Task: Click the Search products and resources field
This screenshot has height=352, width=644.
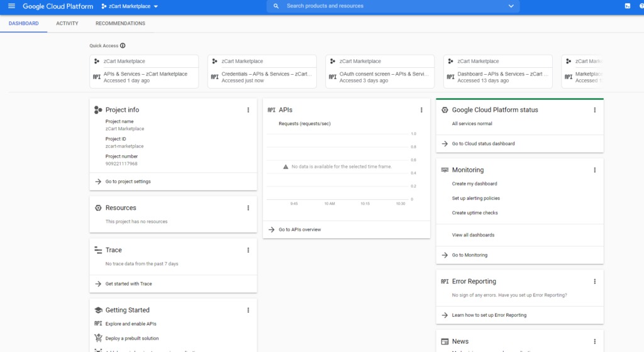Action: pos(390,6)
